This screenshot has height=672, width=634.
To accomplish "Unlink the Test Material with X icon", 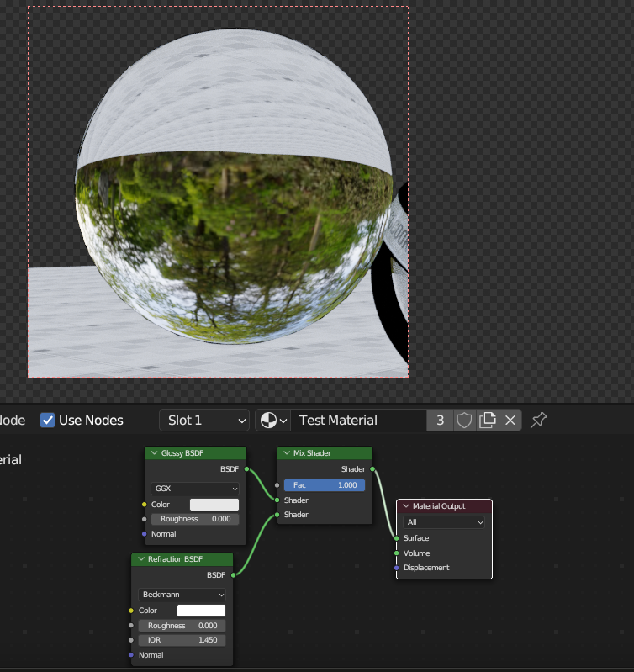I will coord(510,421).
